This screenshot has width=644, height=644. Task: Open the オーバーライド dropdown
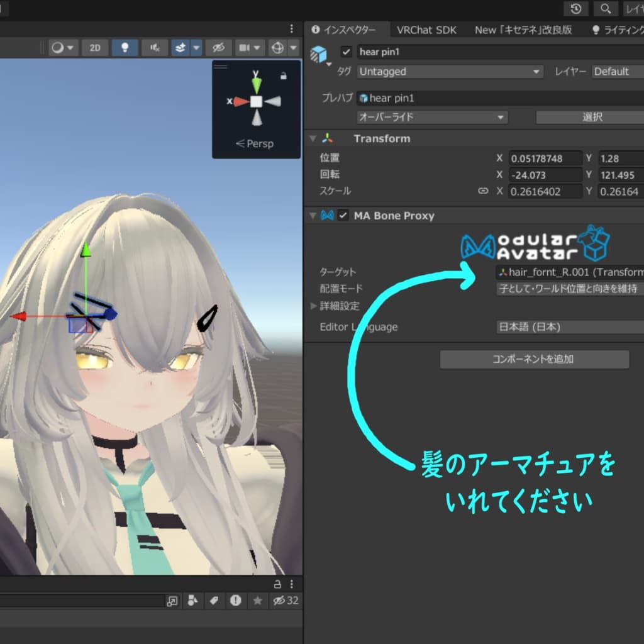pyautogui.click(x=431, y=117)
